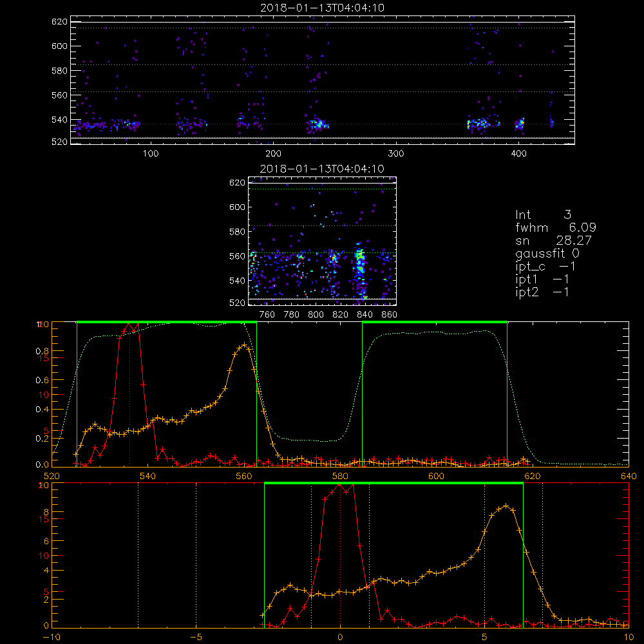Click x-axis label 300 under top plot
The height and width of the screenshot is (644, 644).
pyautogui.click(x=396, y=154)
